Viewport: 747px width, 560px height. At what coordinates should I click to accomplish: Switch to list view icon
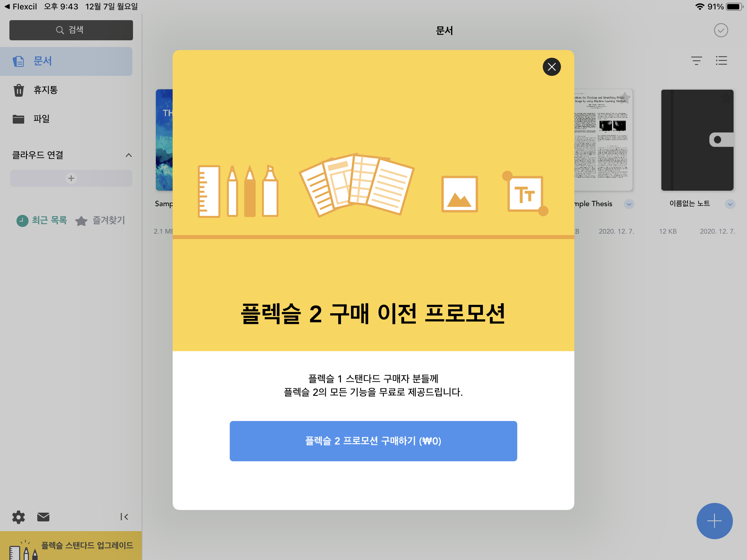721,61
